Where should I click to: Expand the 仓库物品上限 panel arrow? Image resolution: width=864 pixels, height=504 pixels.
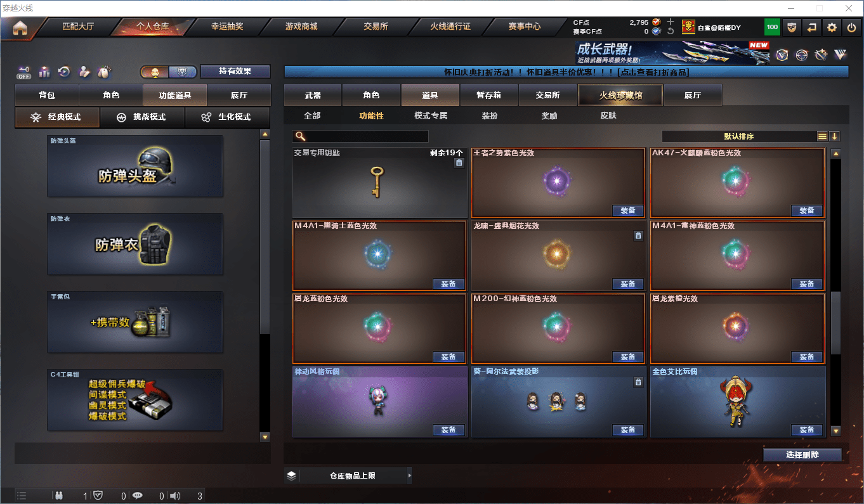pos(410,475)
